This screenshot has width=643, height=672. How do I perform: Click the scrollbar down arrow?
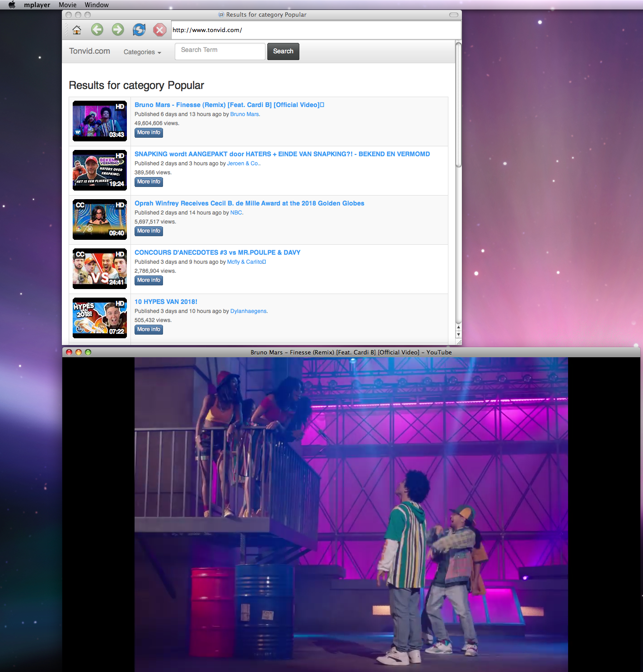click(x=458, y=335)
